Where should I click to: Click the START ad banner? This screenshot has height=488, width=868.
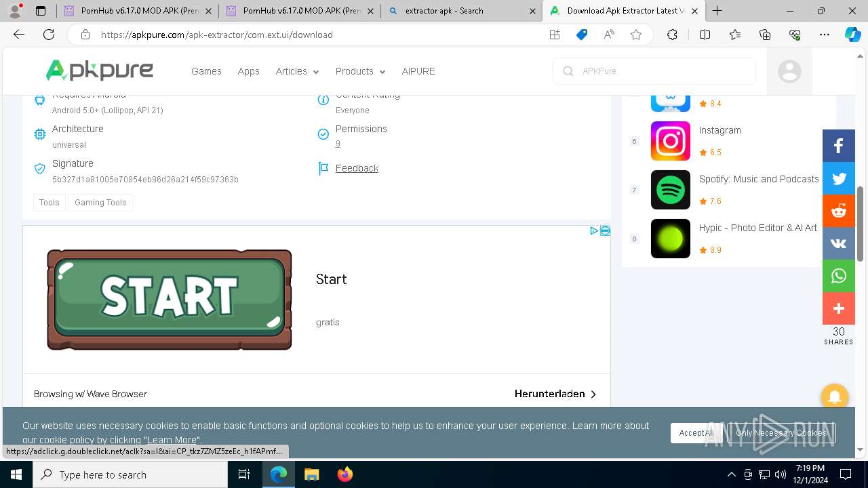(x=169, y=299)
